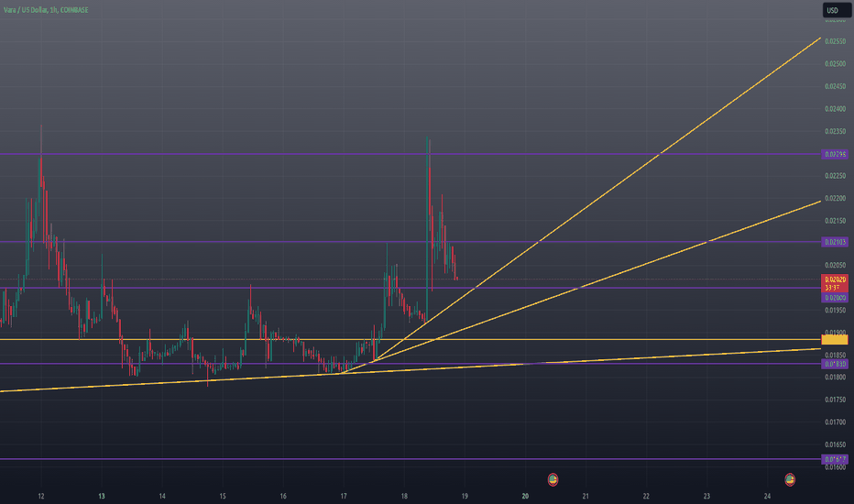Click date 21 on time axis

click(586, 496)
